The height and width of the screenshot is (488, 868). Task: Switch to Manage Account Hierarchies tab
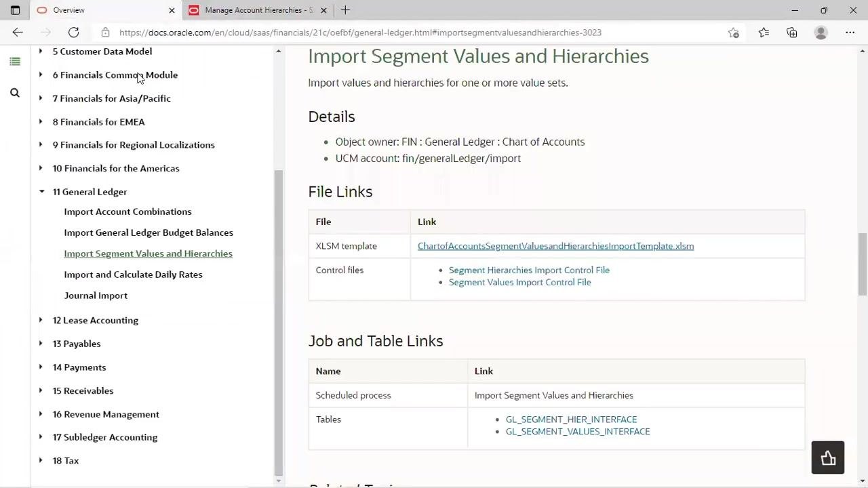(x=258, y=10)
